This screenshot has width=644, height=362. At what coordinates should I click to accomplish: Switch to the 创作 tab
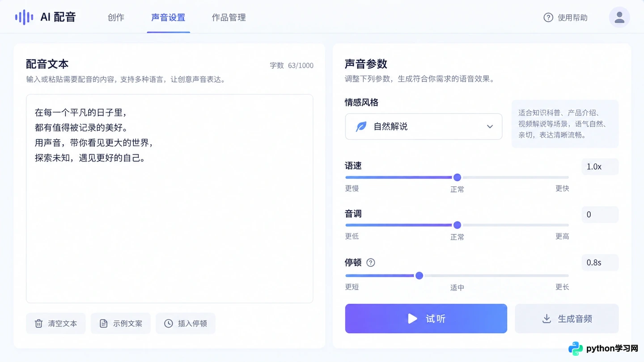point(116,17)
